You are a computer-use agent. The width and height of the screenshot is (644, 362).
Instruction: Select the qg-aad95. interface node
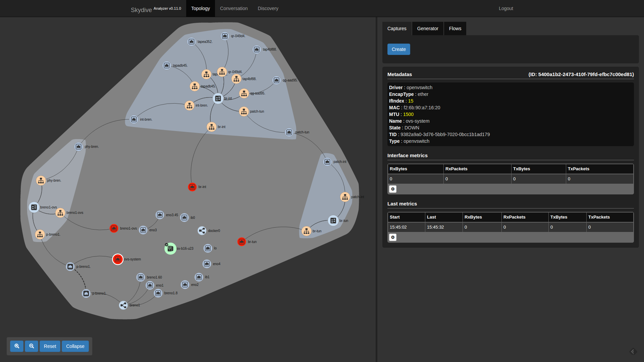[x=276, y=80]
